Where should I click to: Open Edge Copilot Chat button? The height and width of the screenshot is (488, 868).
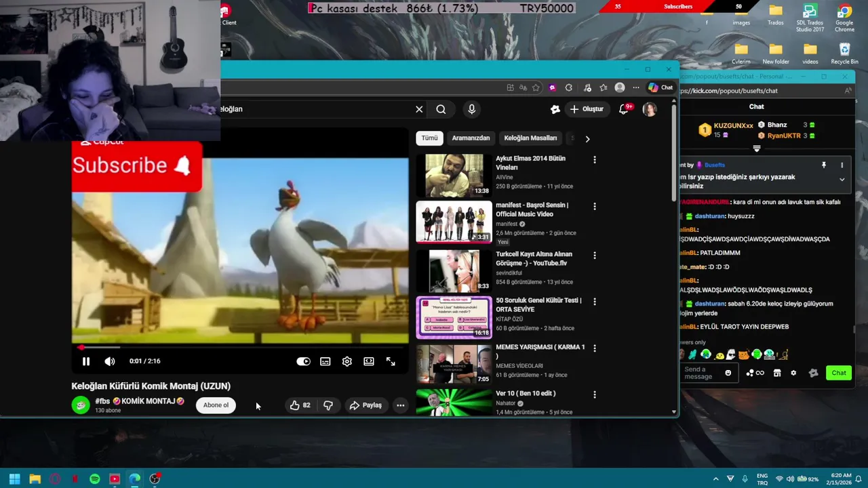pyautogui.click(x=660, y=87)
